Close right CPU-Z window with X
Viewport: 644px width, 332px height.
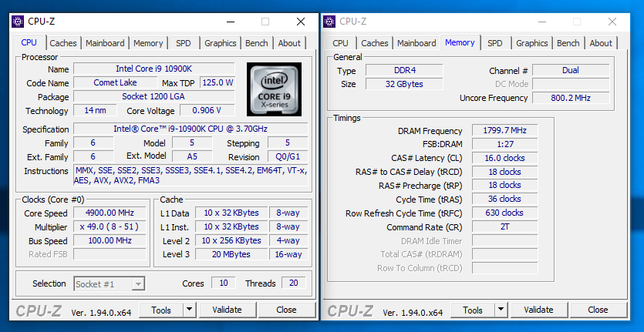612,22
